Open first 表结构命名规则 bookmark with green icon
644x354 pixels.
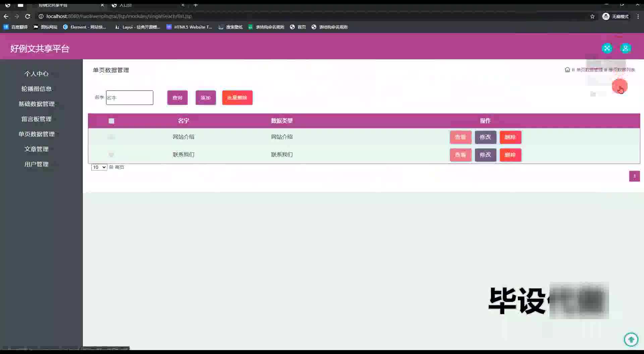[x=266, y=27]
